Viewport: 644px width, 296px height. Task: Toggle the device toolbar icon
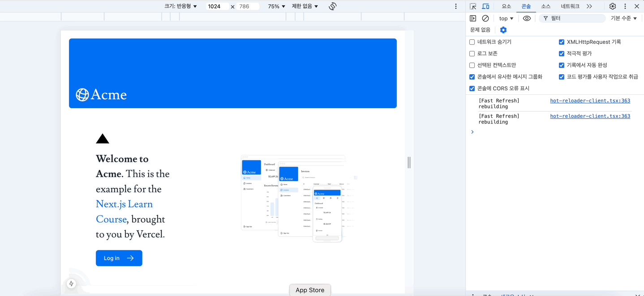[485, 6]
